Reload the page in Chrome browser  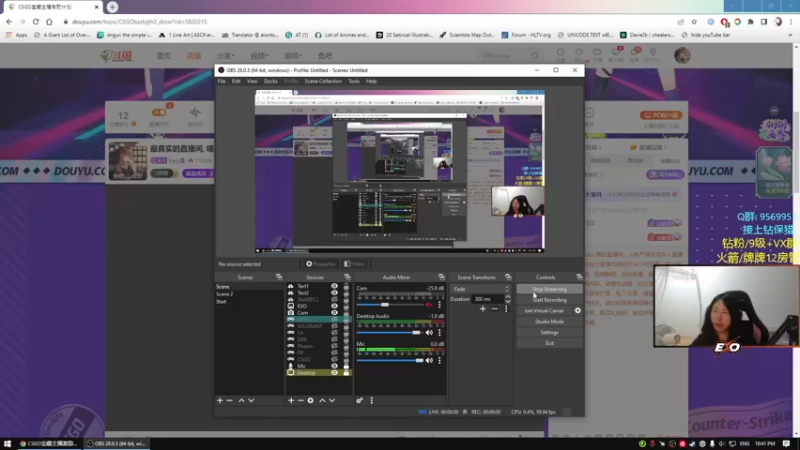tap(35, 22)
